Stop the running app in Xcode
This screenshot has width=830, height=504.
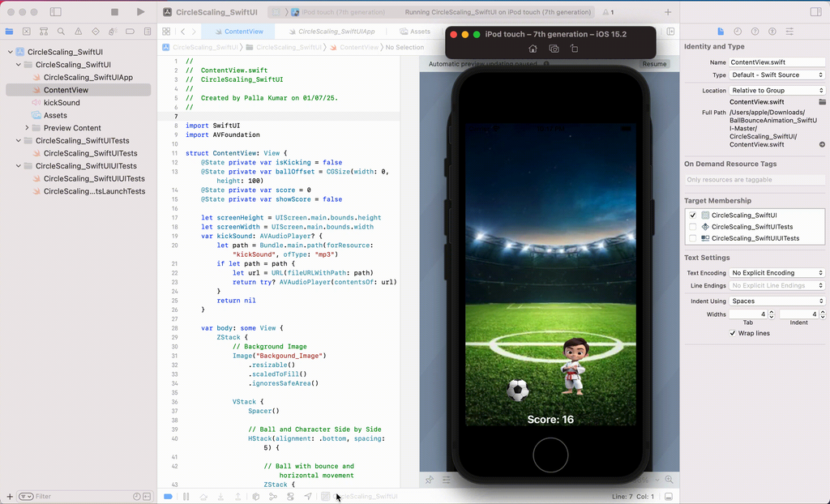[x=115, y=11]
